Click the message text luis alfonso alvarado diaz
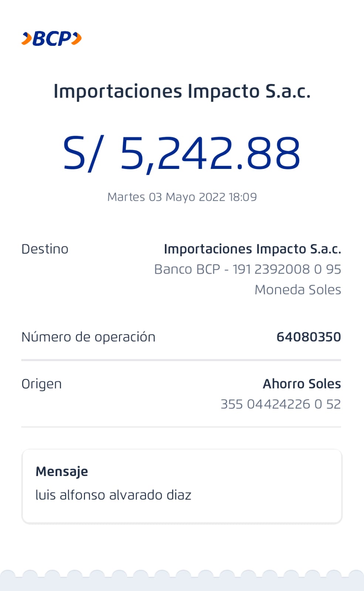This screenshot has height=591, width=364. (x=113, y=495)
